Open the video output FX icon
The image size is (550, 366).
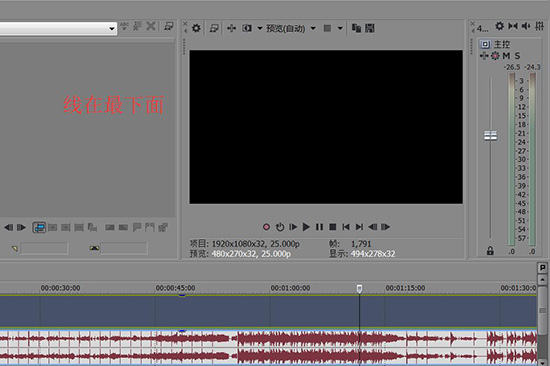[x=231, y=28]
